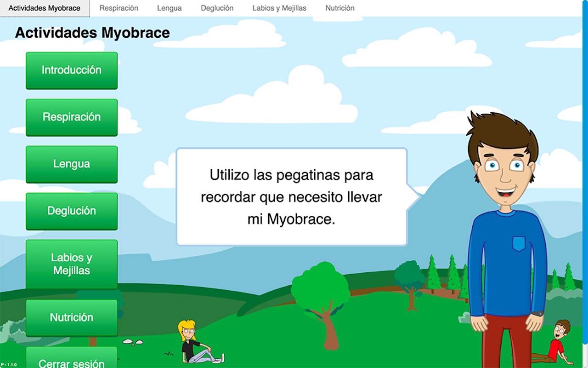Select the green Labios y Mejillas button
The image size is (588, 368).
pos(72,264)
